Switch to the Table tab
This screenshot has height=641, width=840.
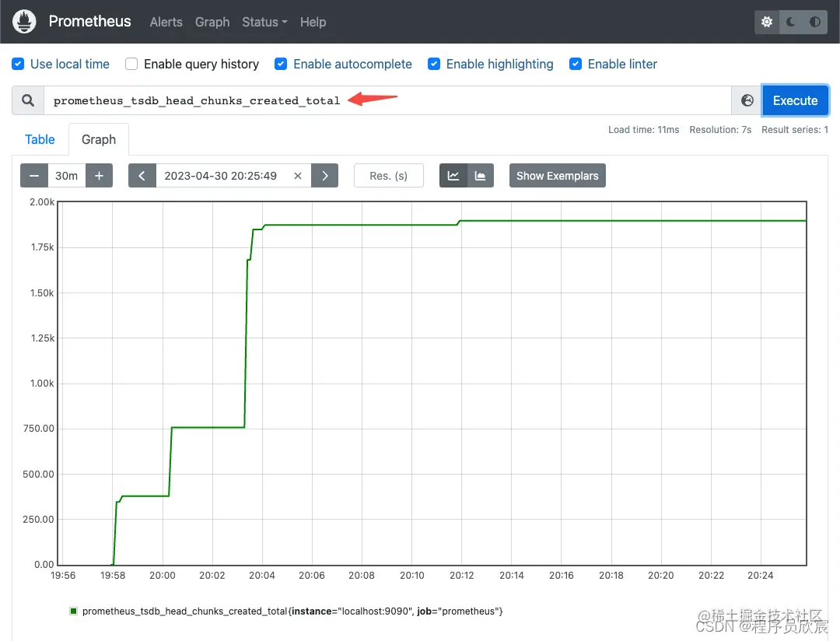40,139
